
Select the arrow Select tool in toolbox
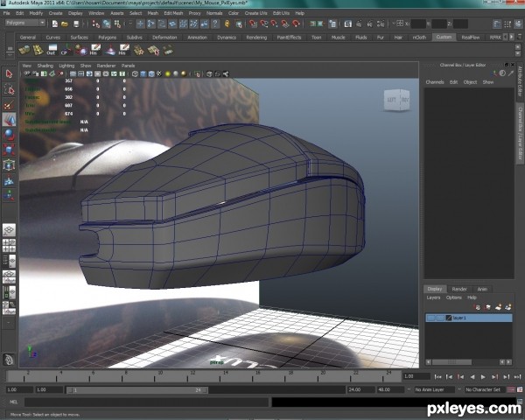pos(9,74)
